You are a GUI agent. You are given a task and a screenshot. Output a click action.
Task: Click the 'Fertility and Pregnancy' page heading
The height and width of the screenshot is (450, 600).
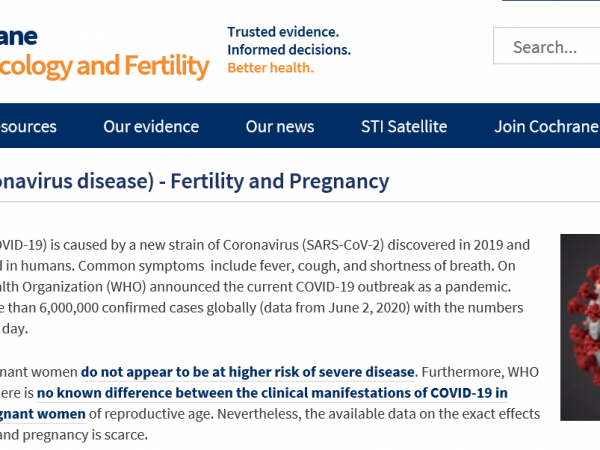click(280, 181)
